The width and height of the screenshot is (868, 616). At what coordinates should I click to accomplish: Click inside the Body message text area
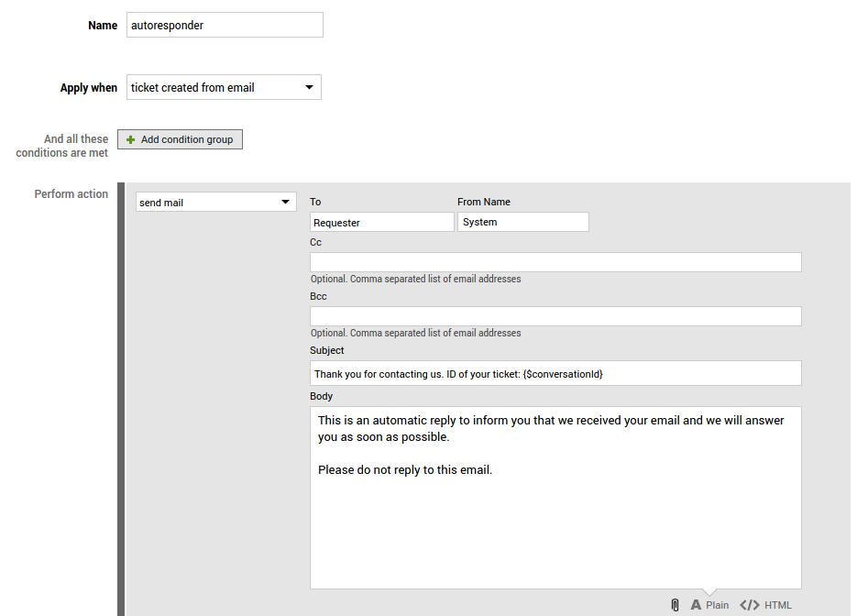pos(555,532)
